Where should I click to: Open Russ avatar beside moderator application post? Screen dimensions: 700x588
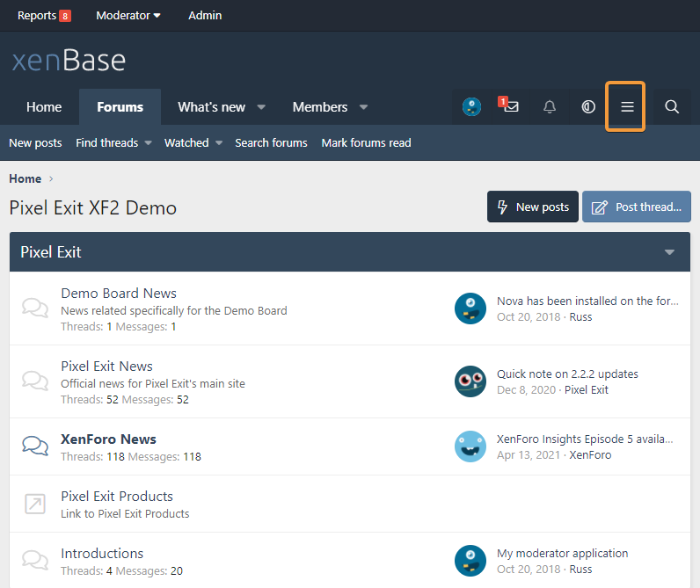tap(470, 561)
